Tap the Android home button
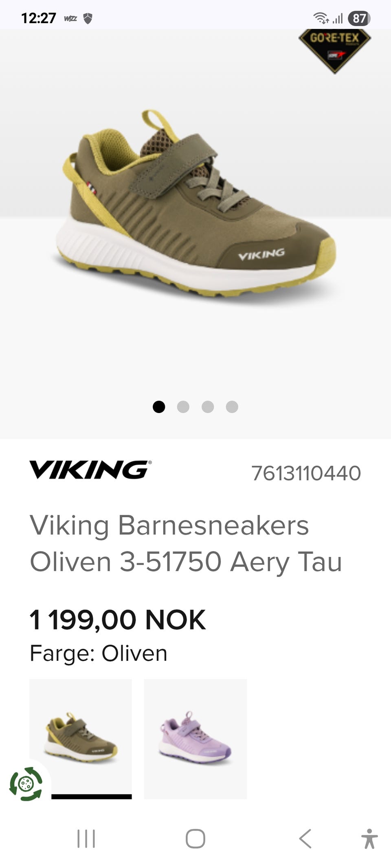Screen dimensions: 391x868 point(195,839)
